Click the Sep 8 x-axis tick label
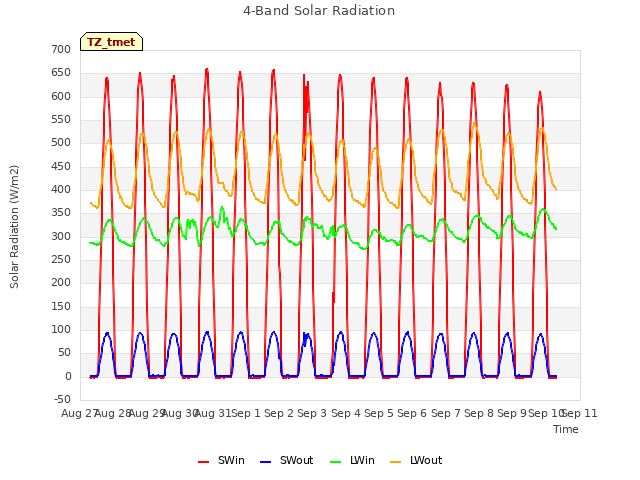This screenshot has width=640, height=480. (479, 413)
